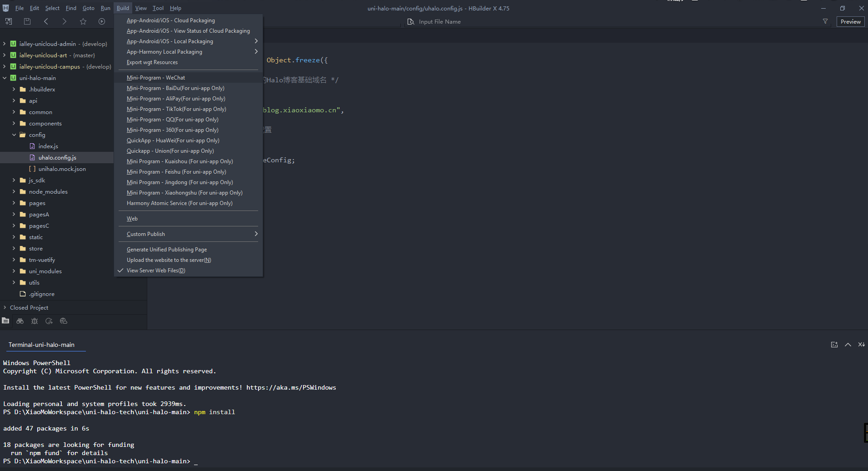Screen dimensions: 868x471
Task: Go back with the left arrow icon
Action: click(x=46, y=21)
